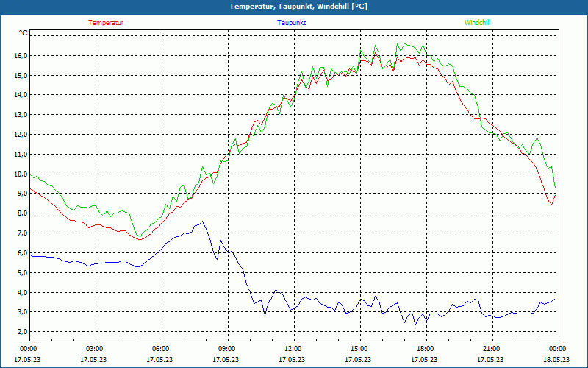The height and width of the screenshot is (368, 588).
Task: Click the 2,0 y-axis value
Action: (x=23, y=332)
